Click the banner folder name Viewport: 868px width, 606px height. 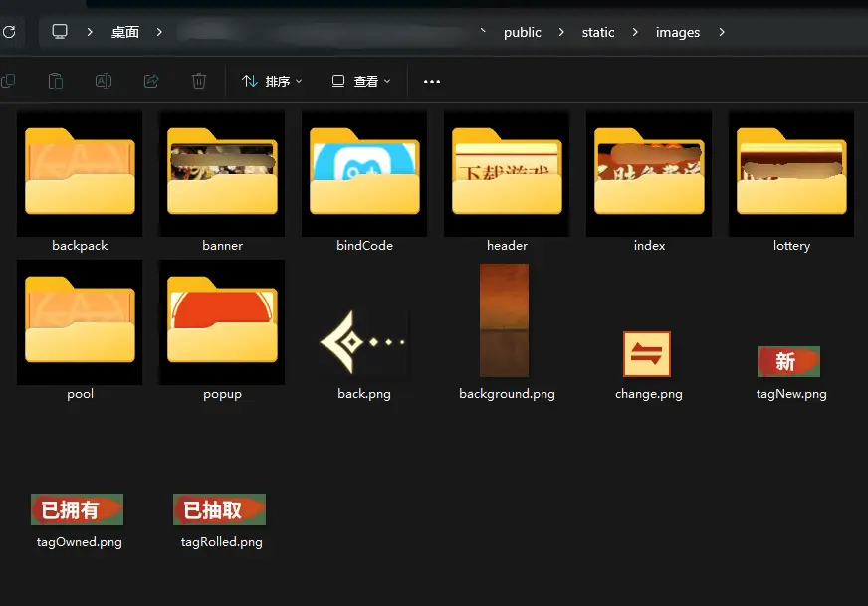coord(222,245)
